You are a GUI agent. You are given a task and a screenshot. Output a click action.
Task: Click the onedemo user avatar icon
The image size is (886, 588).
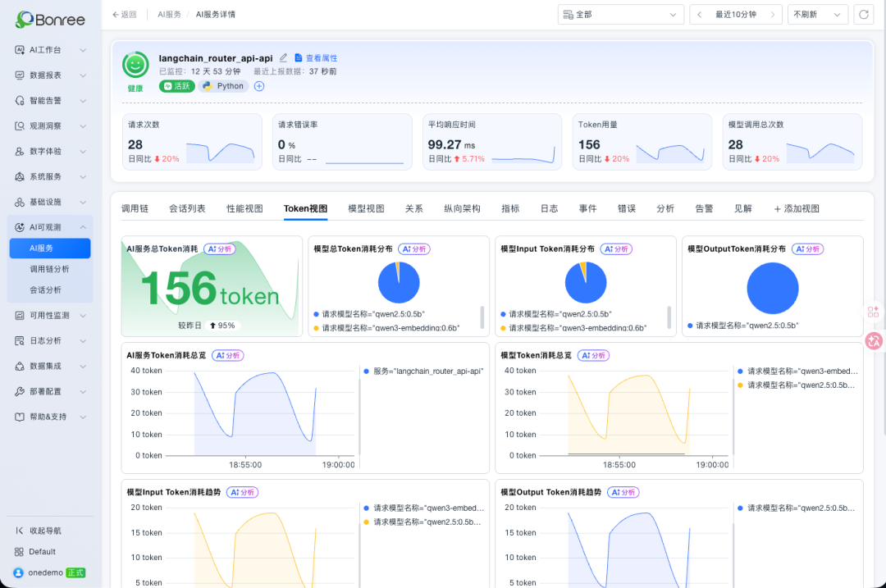coord(19,572)
